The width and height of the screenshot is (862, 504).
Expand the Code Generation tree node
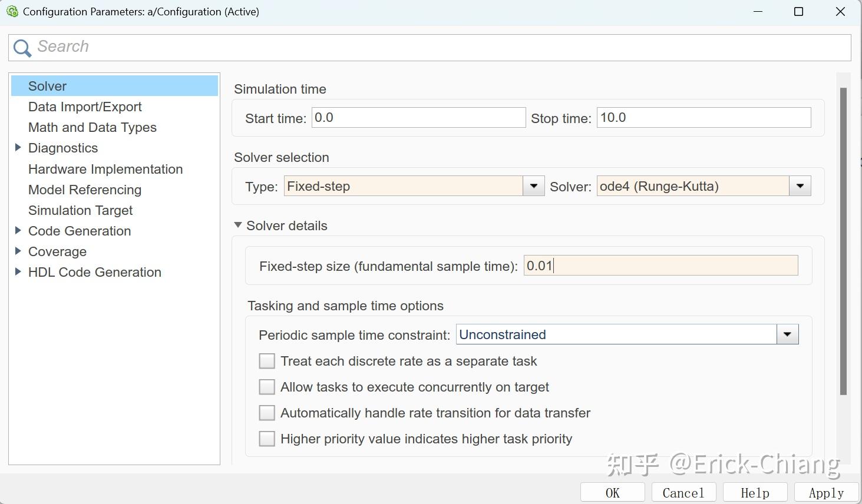[18, 231]
